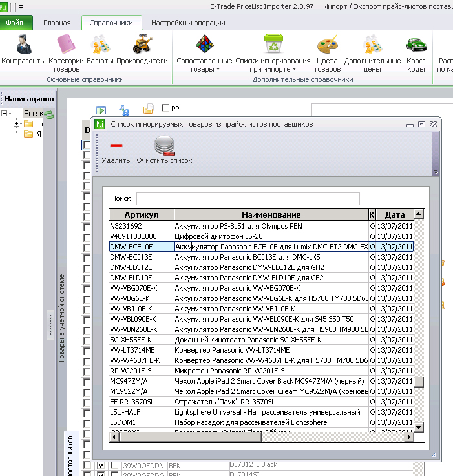The image size is (453, 476).
Task: Open Дополнительные цены directory
Action: (372, 53)
